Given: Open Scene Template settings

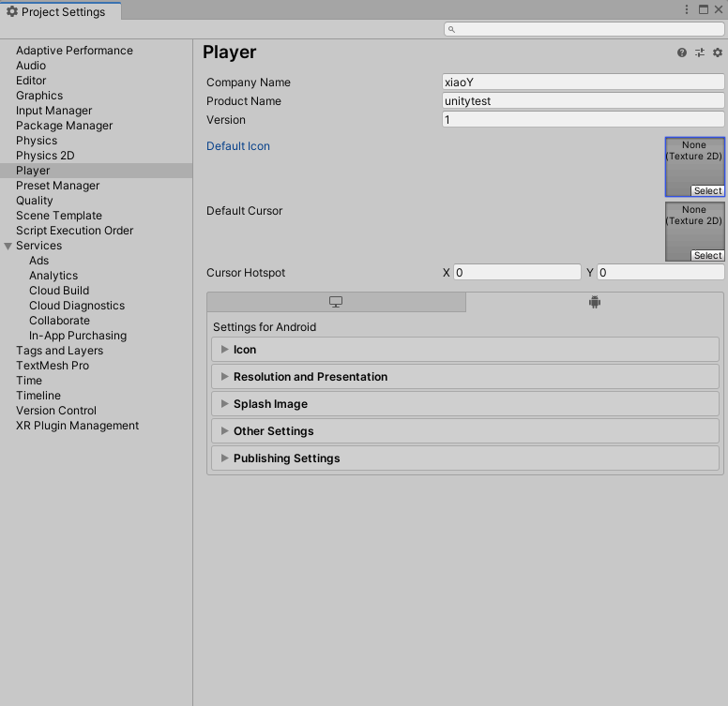Looking at the screenshot, I should (x=59, y=216).
